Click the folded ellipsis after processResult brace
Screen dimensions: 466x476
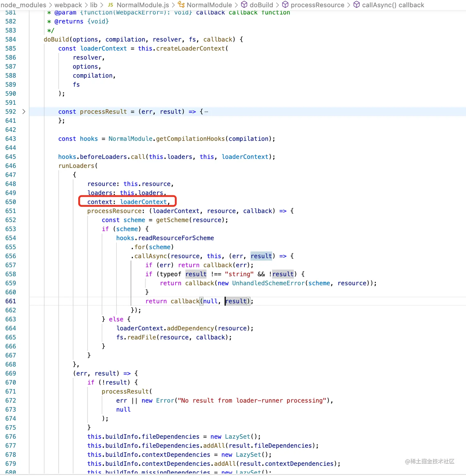tap(206, 112)
